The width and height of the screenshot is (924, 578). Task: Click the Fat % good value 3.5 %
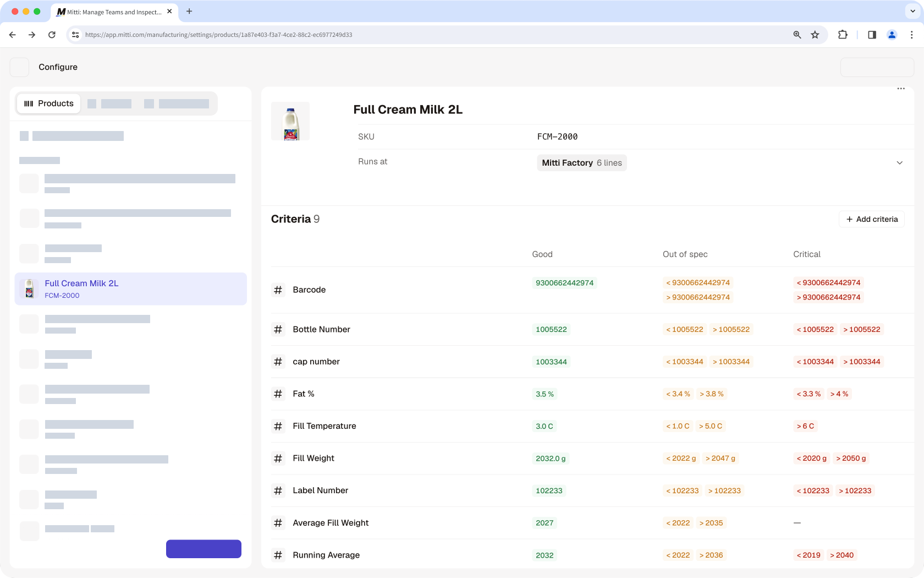click(544, 394)
